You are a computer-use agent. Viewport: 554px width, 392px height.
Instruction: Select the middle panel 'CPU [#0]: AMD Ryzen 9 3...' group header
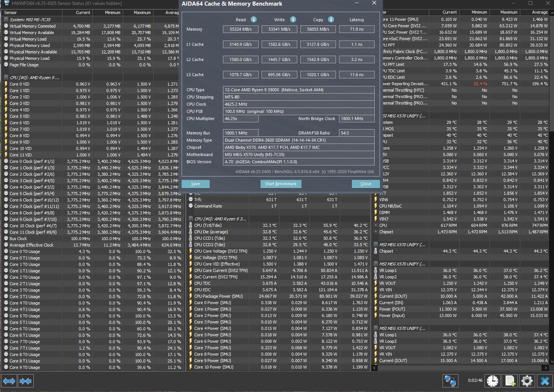pyautogui.click(x=220, y=219)
